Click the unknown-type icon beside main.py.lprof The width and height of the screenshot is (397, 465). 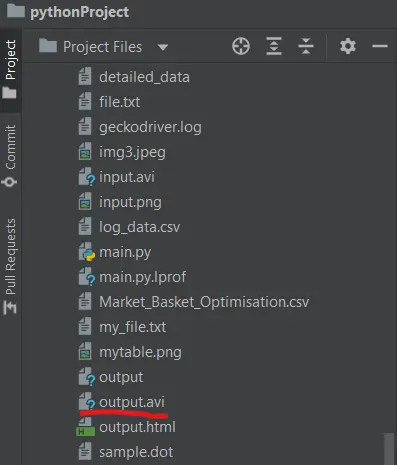(86, 277)
